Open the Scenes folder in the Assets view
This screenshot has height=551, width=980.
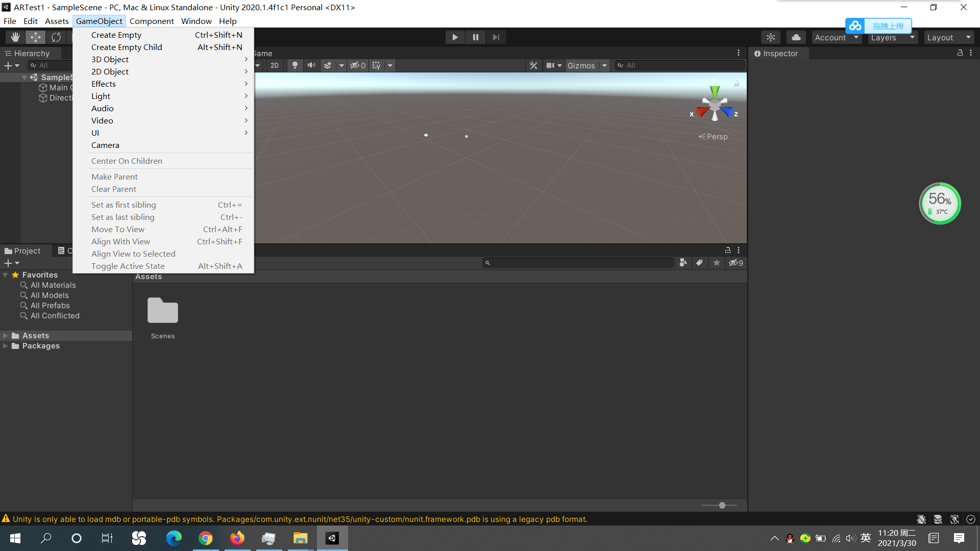click(162, 310)
